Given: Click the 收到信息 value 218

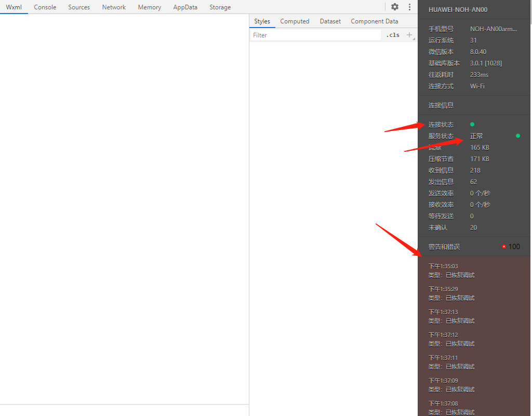Looking at the screenshot, I should pos(475,171).
